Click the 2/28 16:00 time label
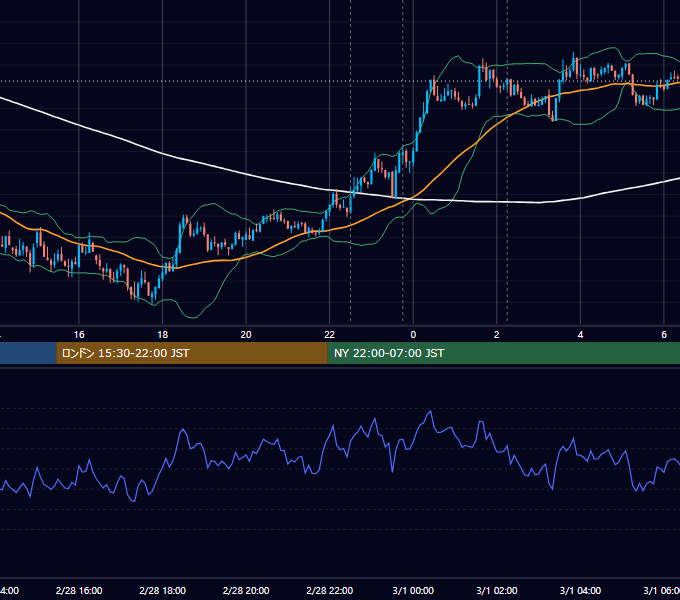Viewport: 680px width, 600px height. pos(79,590)
